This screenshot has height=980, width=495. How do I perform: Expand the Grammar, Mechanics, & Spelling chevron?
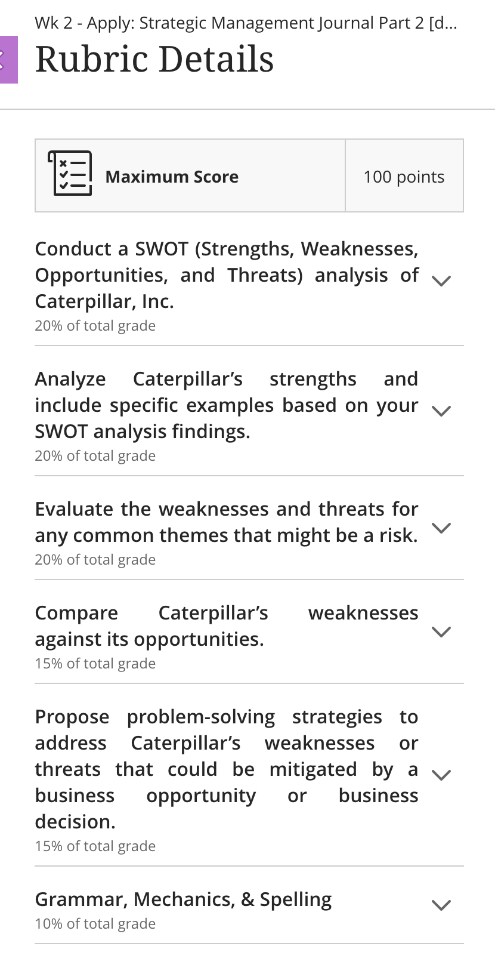point(441,905)
